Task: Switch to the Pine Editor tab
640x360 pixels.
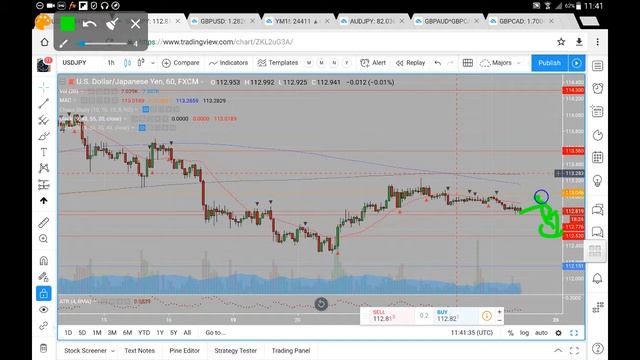Action: tap(184, 351)
